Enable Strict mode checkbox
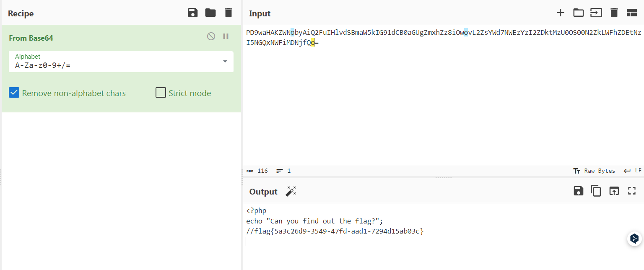Image resolution: width=644 pixels, height=270 pixels. tap(161, 93)
